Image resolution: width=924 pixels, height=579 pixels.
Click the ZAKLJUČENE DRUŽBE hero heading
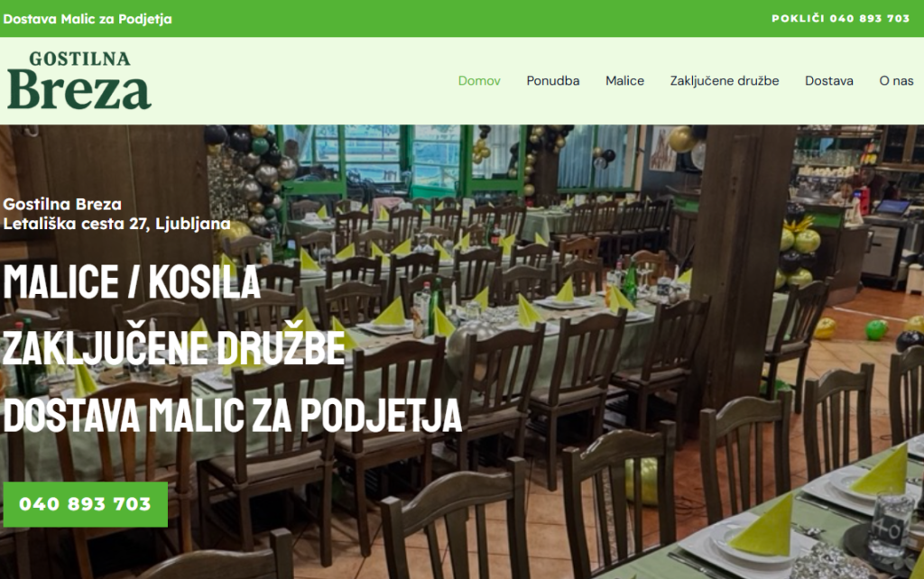tap(174, 347)
